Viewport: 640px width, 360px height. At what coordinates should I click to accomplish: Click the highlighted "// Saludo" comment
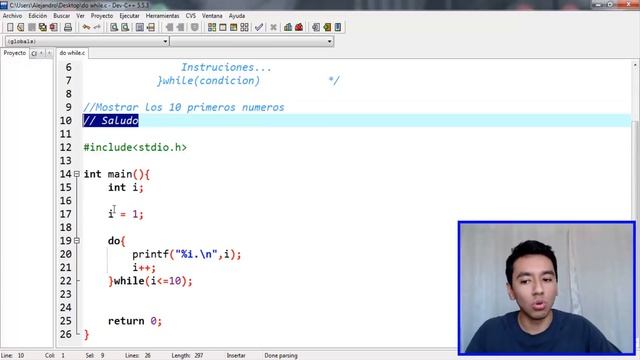tap(111, 120)
